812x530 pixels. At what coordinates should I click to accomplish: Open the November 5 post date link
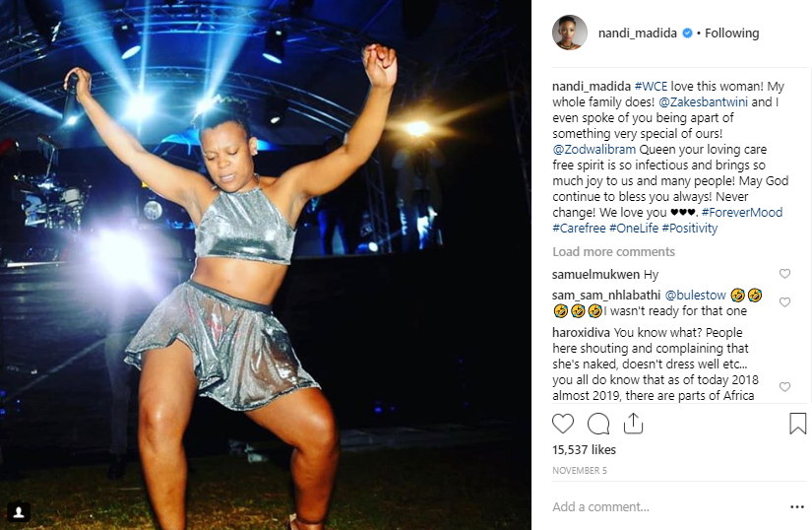(579, 471)
